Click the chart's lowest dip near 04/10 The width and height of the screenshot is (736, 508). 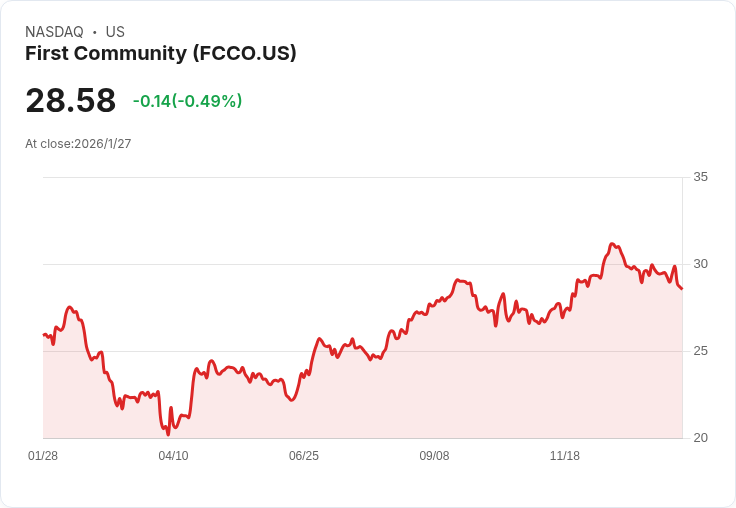click(168, 434)
